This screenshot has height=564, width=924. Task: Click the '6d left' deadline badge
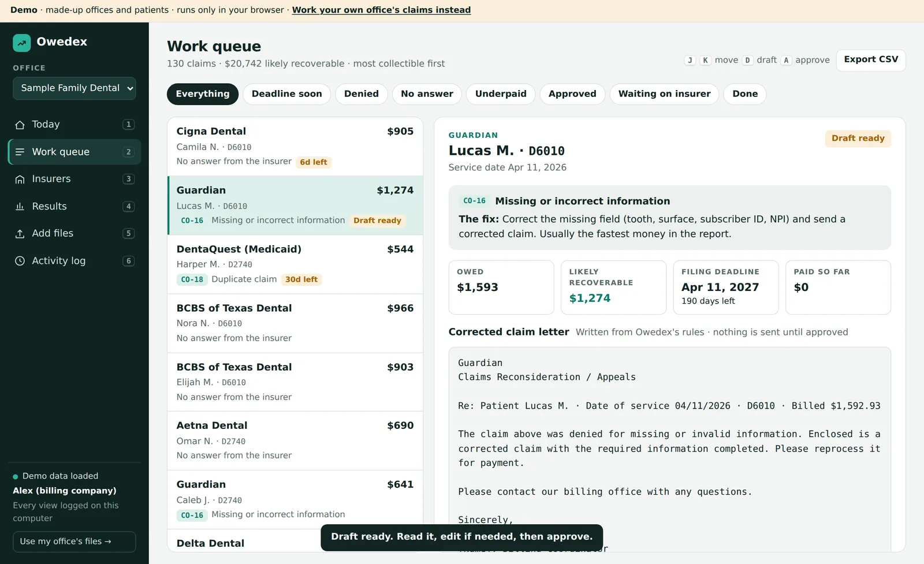pos(314,162)
